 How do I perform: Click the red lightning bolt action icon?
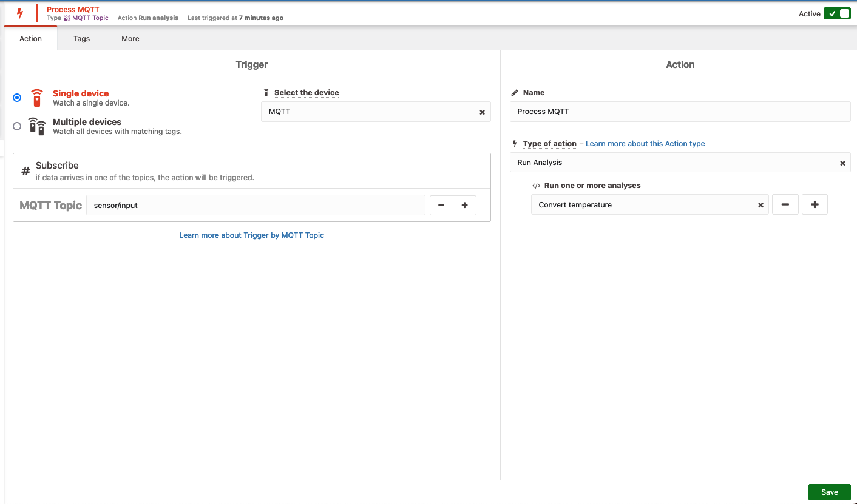click(x=20, y=13)
